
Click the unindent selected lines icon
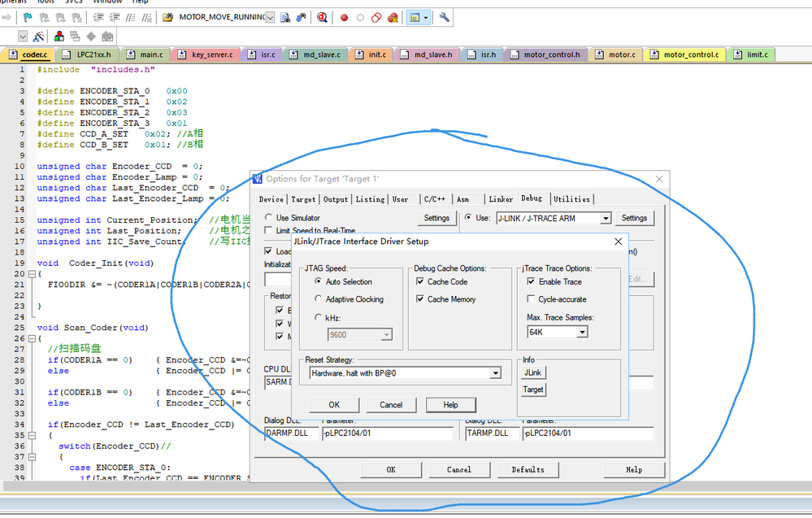(115, 18)
